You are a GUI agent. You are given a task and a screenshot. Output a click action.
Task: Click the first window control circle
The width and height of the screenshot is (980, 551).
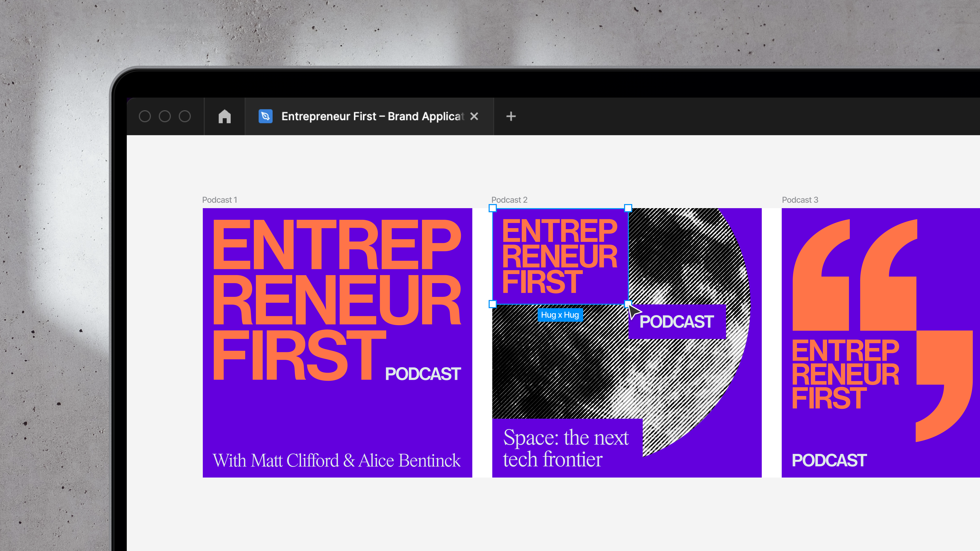click(145, 116)
